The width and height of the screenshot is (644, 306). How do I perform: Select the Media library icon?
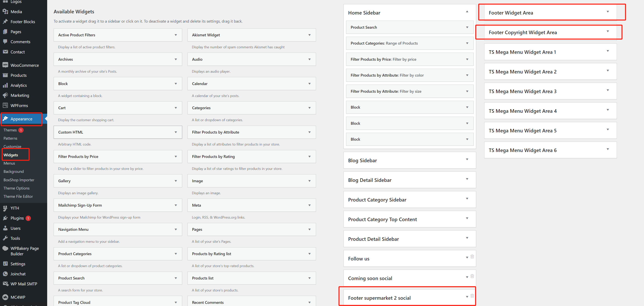click(5, 12)
